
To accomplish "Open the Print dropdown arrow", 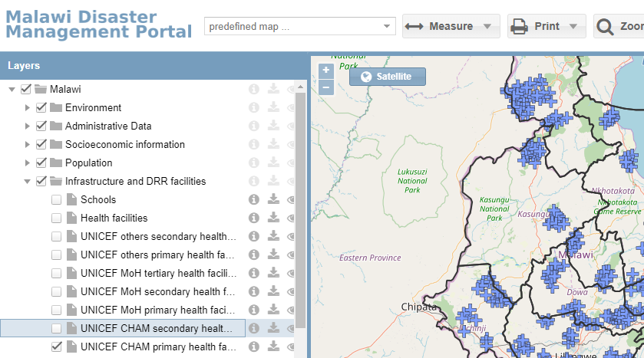I will pos(573,26).
